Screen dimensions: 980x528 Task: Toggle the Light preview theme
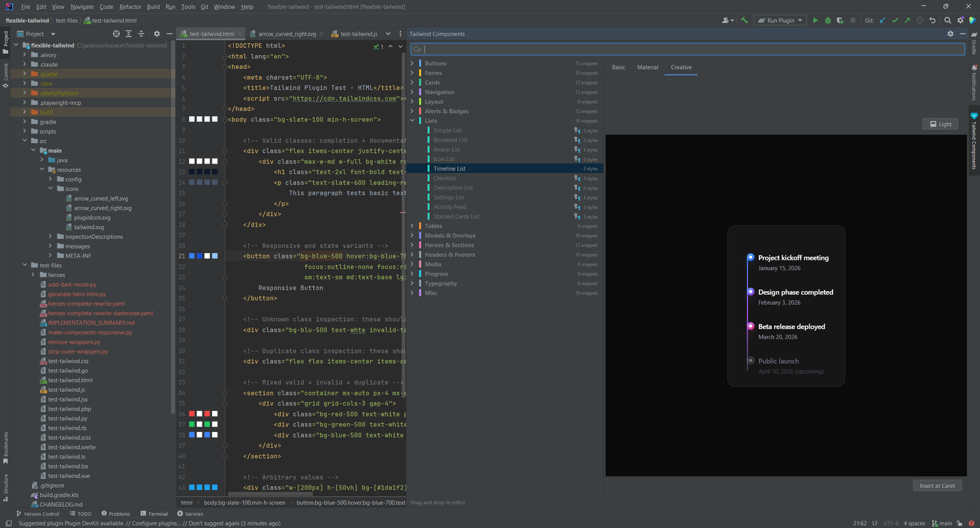point(940,124)
